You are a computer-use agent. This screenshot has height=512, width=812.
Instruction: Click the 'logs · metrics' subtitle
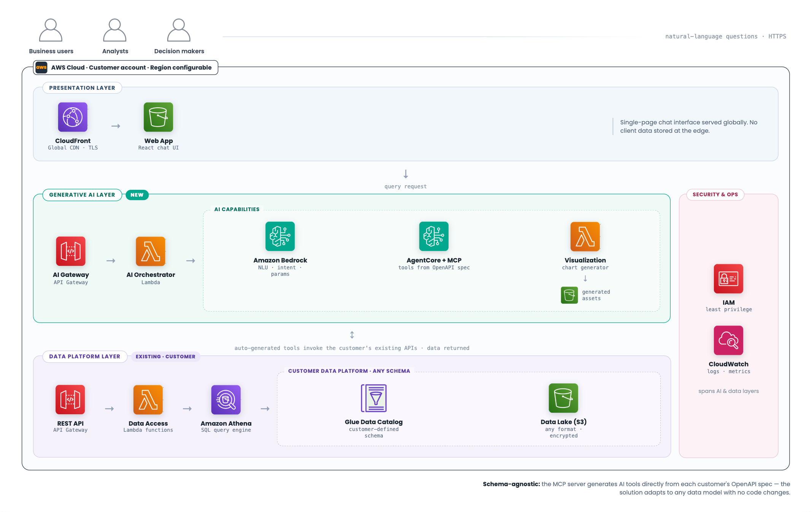(729, 371)
